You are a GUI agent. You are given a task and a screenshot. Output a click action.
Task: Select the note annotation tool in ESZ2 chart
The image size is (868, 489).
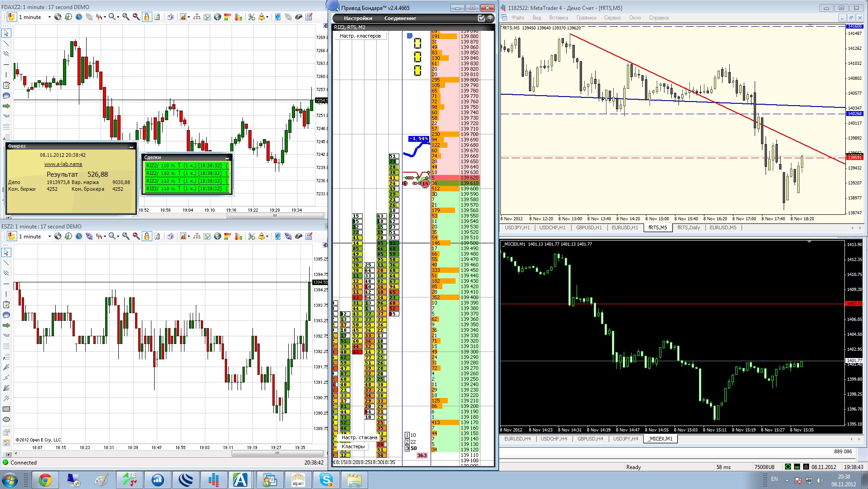[6, 305]
